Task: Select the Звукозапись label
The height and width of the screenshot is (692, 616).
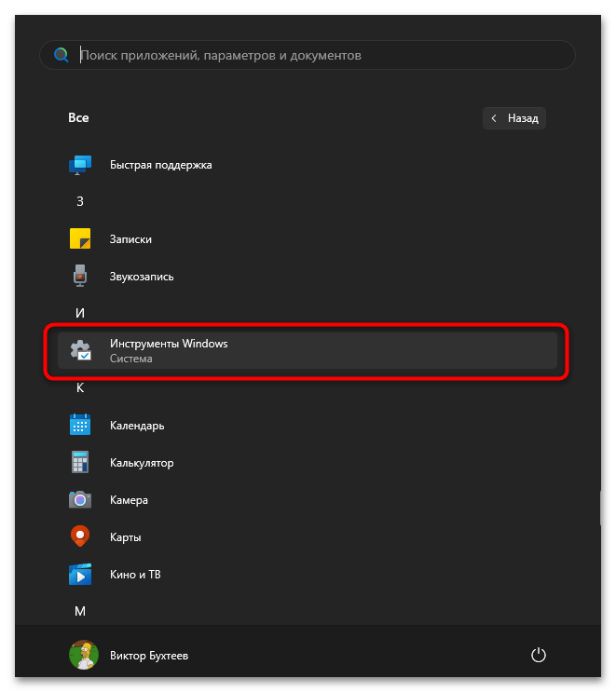Action: tap(142, 277)
